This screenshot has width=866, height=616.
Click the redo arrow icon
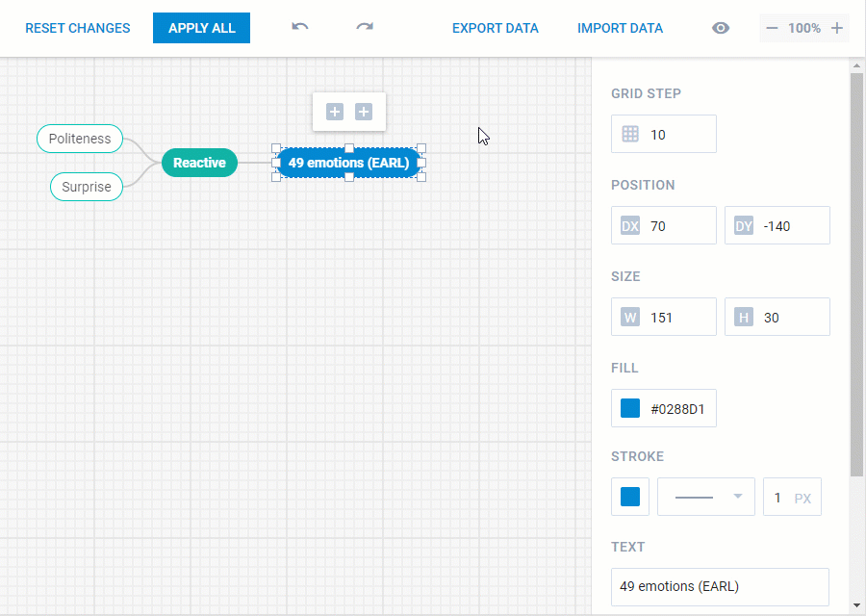click(x=365, y=27)
